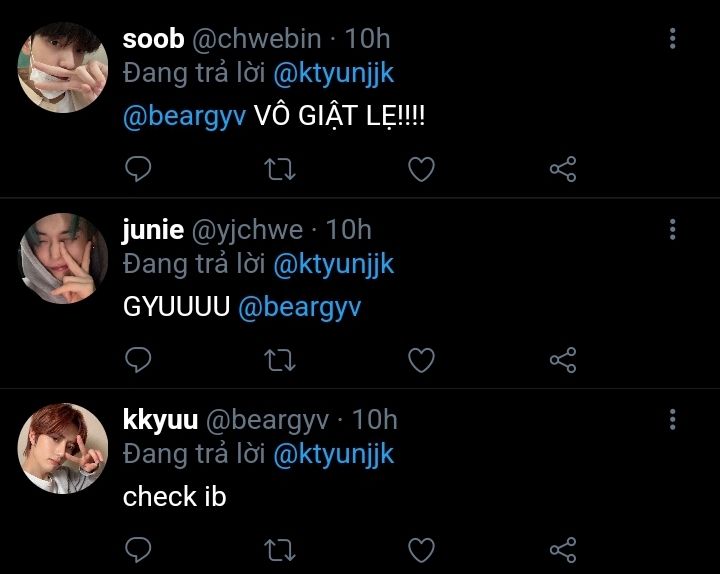Reply to soob's tweet
Image resolution: width=720 pixels, height=574 pixels.
(x=138, y=169)
